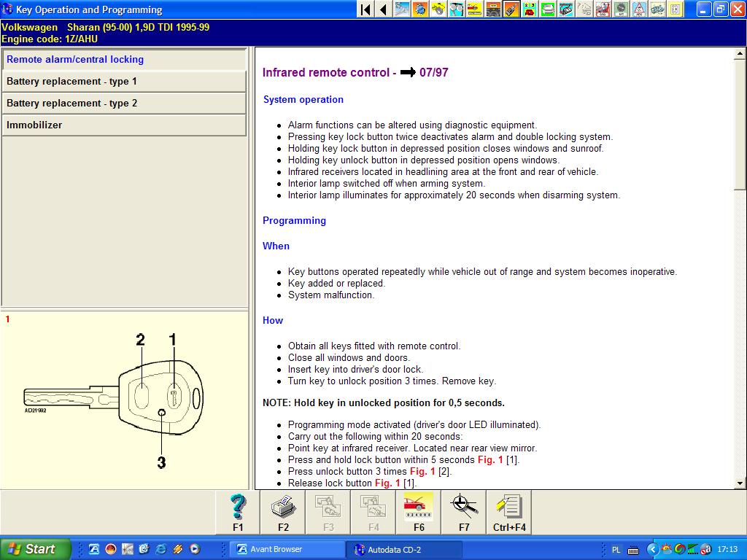
Task: Click the 'System operation' subheading
Action: (x=303, y=99)
